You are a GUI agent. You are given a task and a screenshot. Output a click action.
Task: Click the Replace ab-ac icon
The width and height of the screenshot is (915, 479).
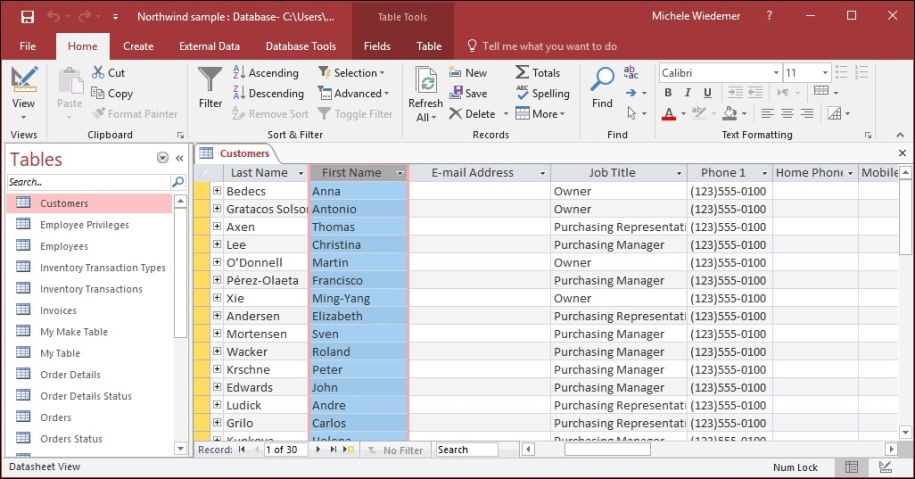pyautogui.click(x=631, y=72)
